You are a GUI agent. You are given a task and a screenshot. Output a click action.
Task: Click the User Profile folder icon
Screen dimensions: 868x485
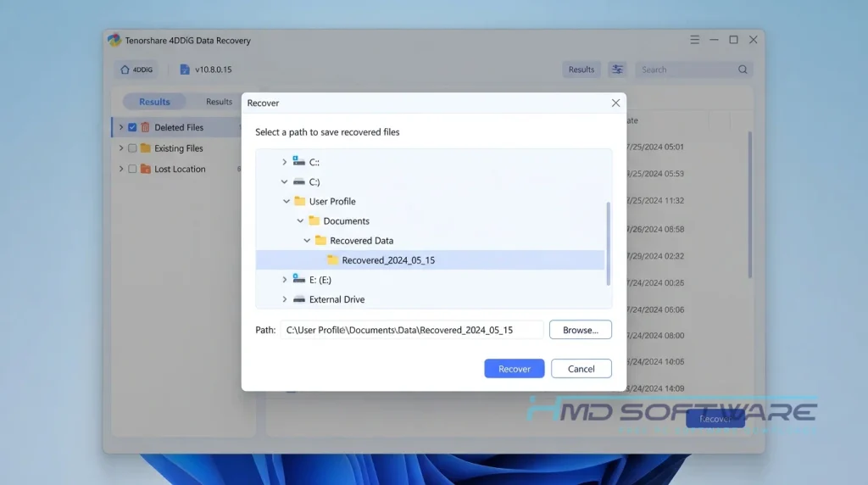300,201
